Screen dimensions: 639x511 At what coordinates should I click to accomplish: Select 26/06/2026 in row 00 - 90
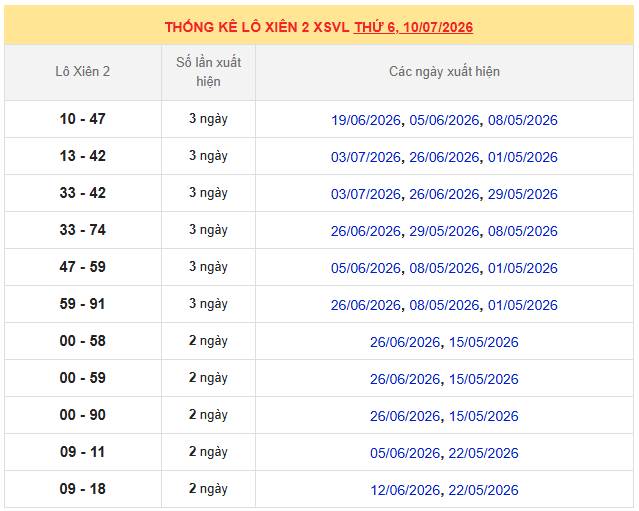[405, 416]
